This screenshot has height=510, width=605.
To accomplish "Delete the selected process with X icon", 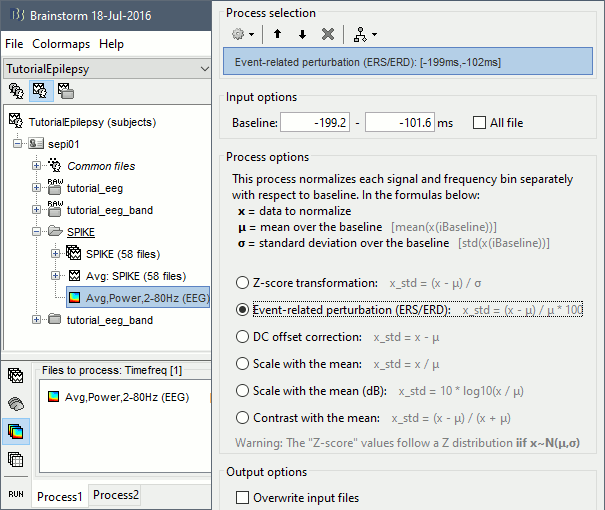I will (327, 34).
